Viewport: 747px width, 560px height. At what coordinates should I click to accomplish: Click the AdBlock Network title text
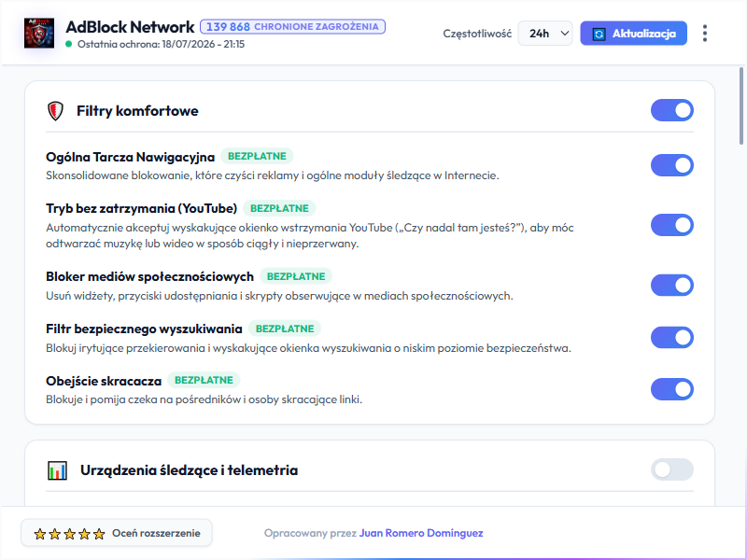click(130, 27)
